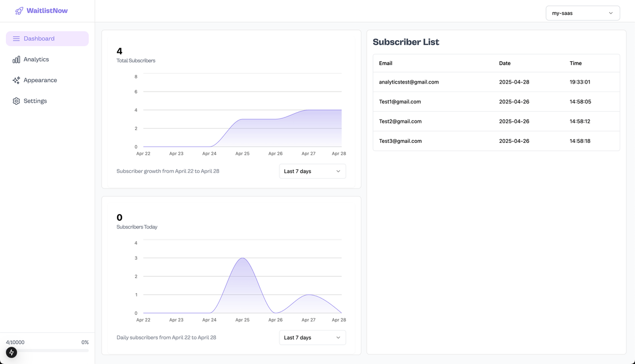
Task: Click the Settings gear icon
Action: pyautogui.click(x=16, y=101)
